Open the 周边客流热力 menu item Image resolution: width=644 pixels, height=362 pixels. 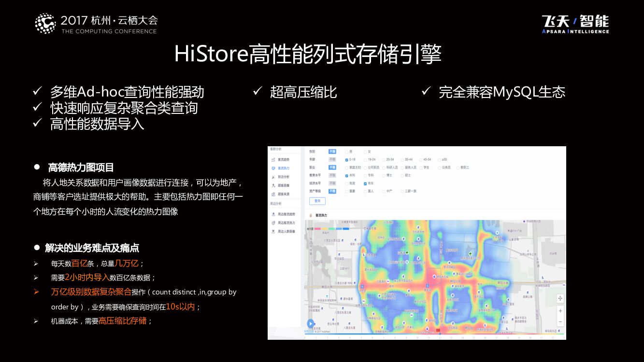[286, 223]
